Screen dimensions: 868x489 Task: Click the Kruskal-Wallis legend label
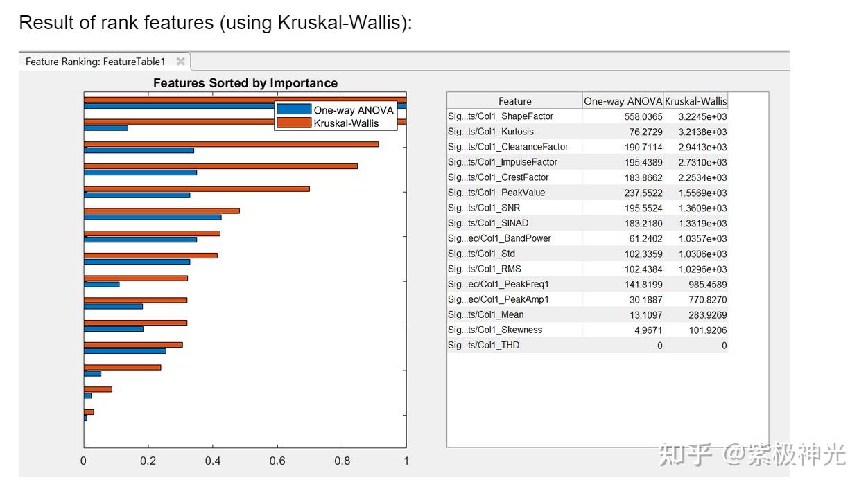click(x=346, y=123)
